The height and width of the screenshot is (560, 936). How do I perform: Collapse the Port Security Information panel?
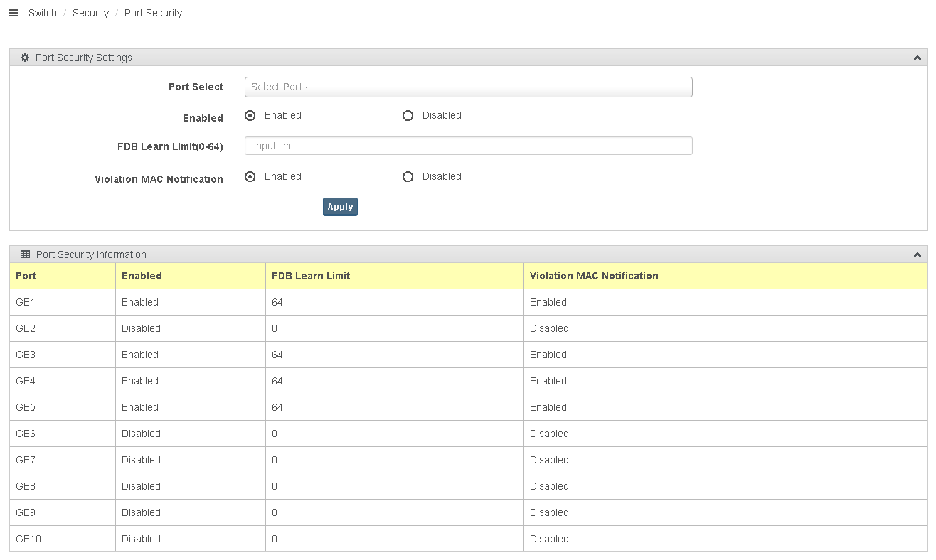point(918,255)
